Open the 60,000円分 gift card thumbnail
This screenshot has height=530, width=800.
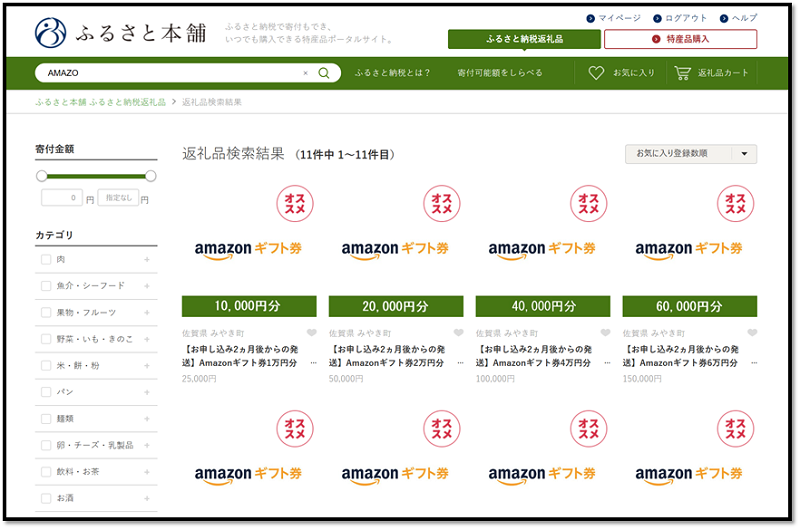pyautogui.click(x=690, y=250)
